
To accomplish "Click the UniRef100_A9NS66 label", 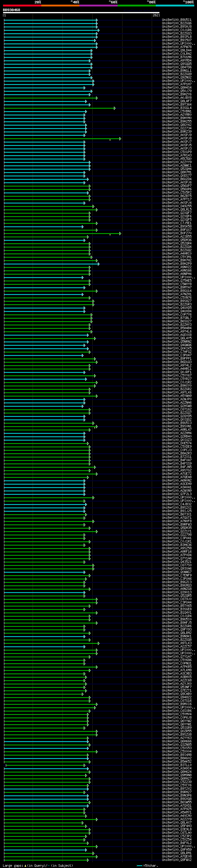I will pyautogui.click(x=176, y=270).
